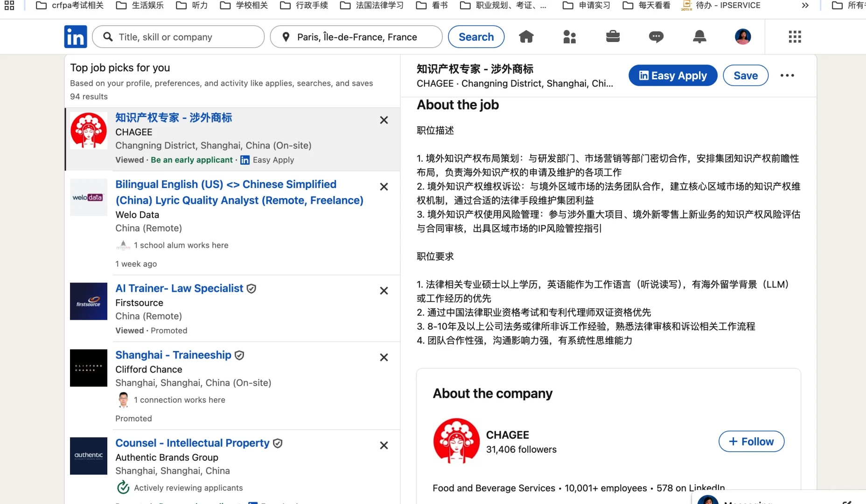
Task: Click the Actively reviewing applicants icon
Action: 123,487
